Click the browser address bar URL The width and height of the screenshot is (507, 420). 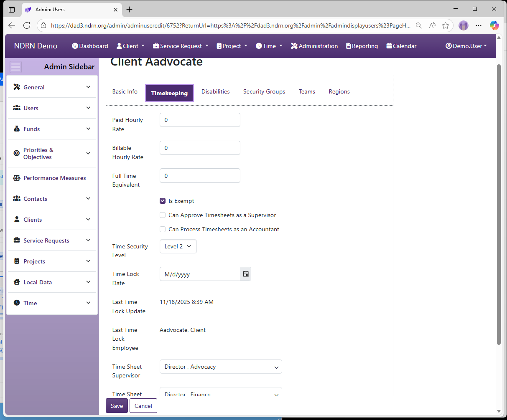(x=230, y=25)
